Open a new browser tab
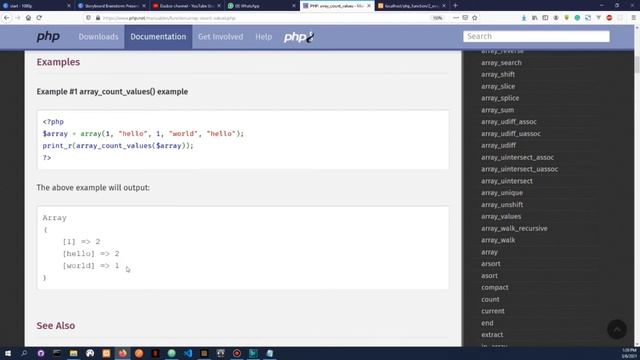Screen dimensions: 640x360 (x=456, y=6)
